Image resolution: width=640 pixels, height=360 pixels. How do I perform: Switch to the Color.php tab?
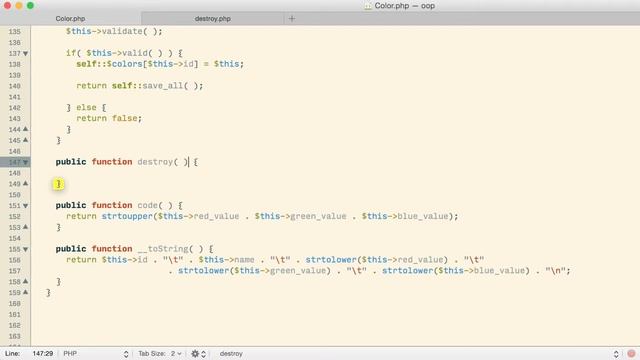[x=70, y=19]
